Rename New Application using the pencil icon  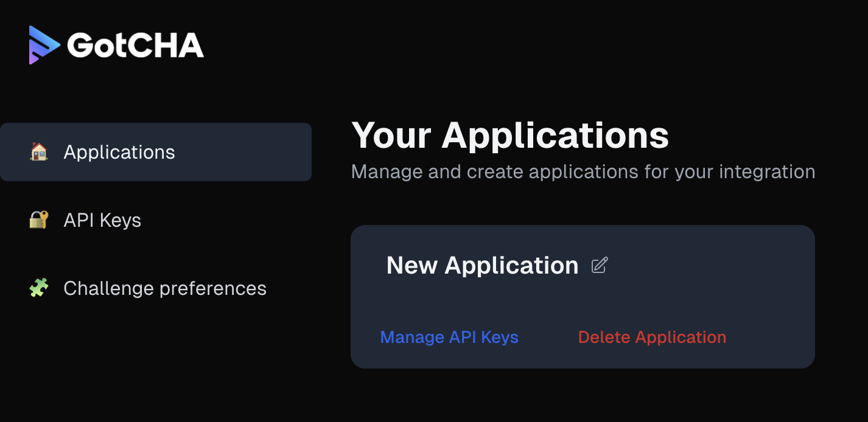point(600,265)
